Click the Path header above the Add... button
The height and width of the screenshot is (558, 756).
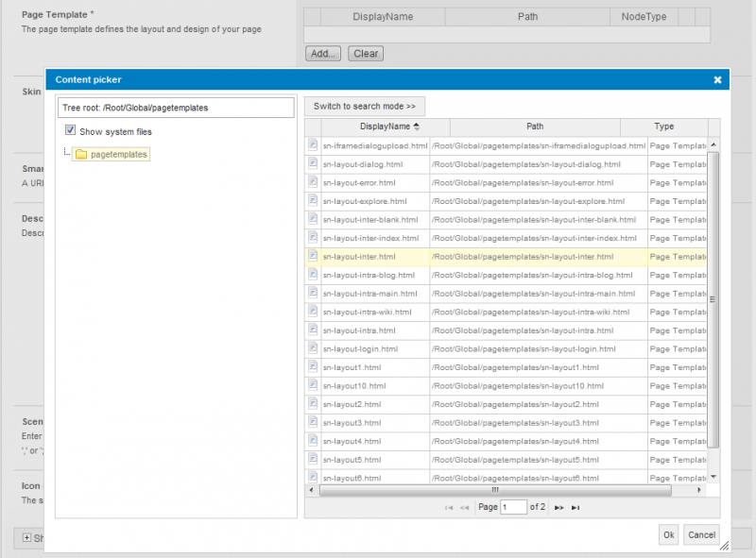[527, 17]
